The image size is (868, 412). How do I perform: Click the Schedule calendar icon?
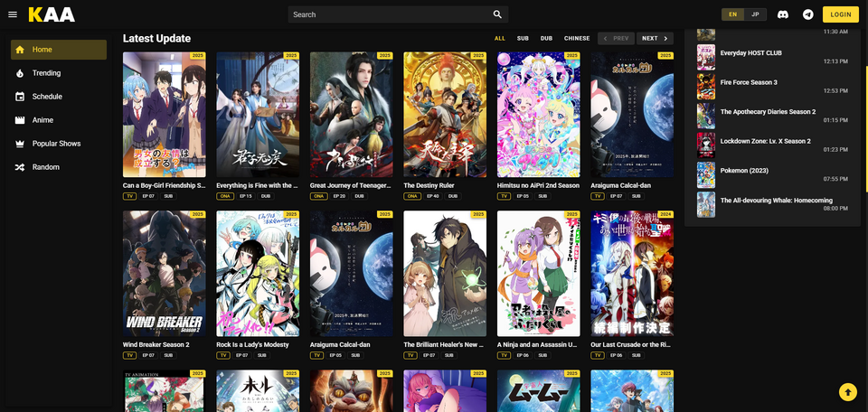[20, 97]
